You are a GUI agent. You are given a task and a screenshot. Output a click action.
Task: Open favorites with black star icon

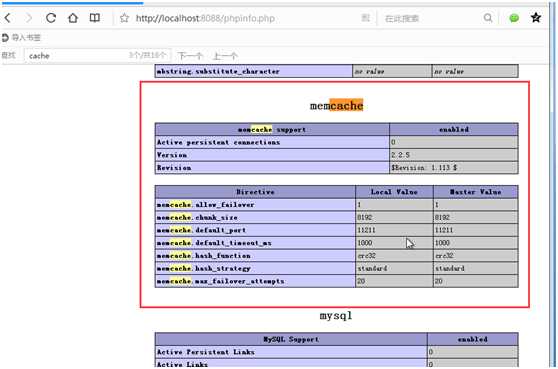[536, 17]
